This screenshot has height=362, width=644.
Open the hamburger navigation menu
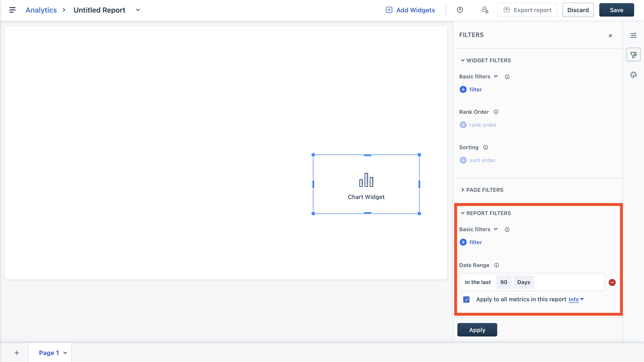click(x=12, y=10)
